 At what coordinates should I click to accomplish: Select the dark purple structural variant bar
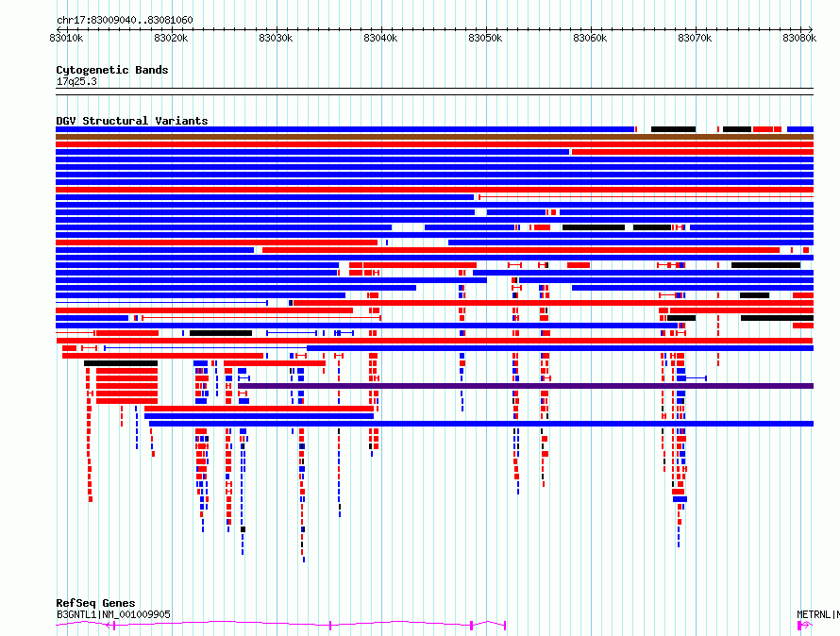[x=526, y=386]
